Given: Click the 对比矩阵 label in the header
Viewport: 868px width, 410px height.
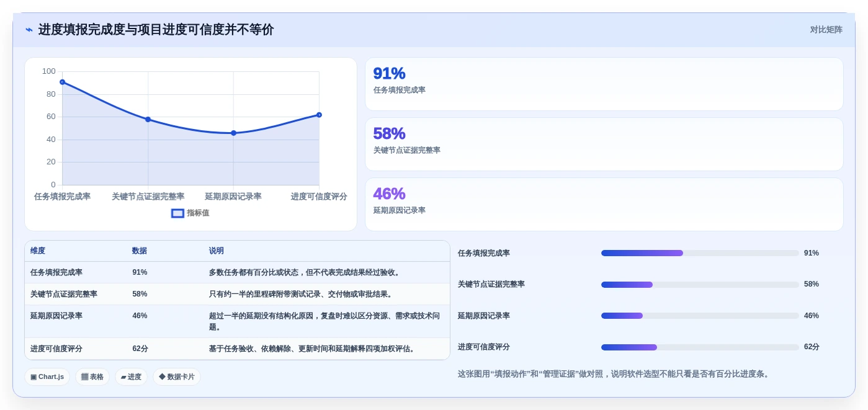Looking at the screenshot, I should click(x=826, y=30).
